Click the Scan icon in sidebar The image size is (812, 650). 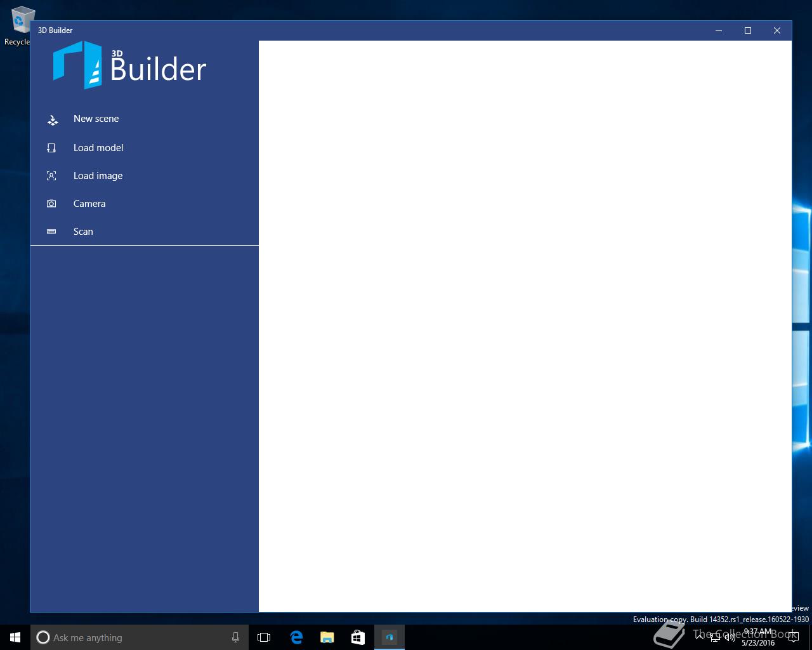tap(51, 232)
